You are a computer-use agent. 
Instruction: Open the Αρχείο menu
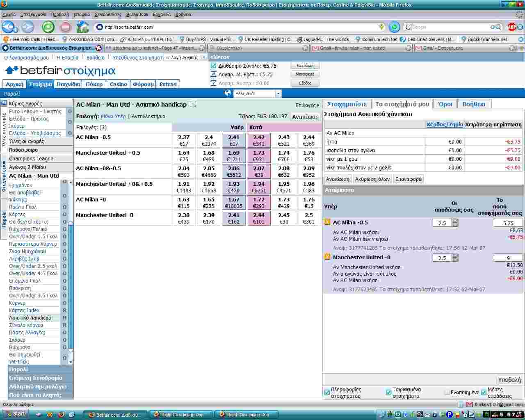(x=9, y=14)
